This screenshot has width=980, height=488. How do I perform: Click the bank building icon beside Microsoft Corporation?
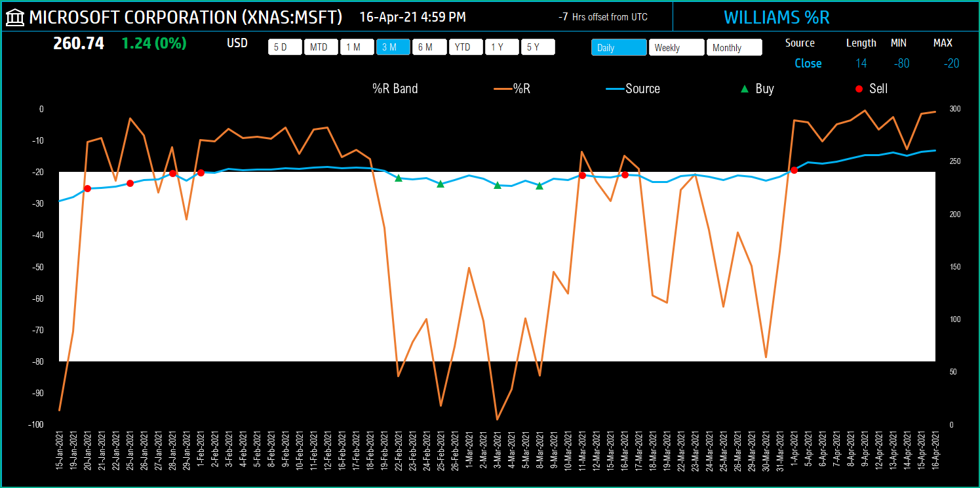(x=14, y=16)
